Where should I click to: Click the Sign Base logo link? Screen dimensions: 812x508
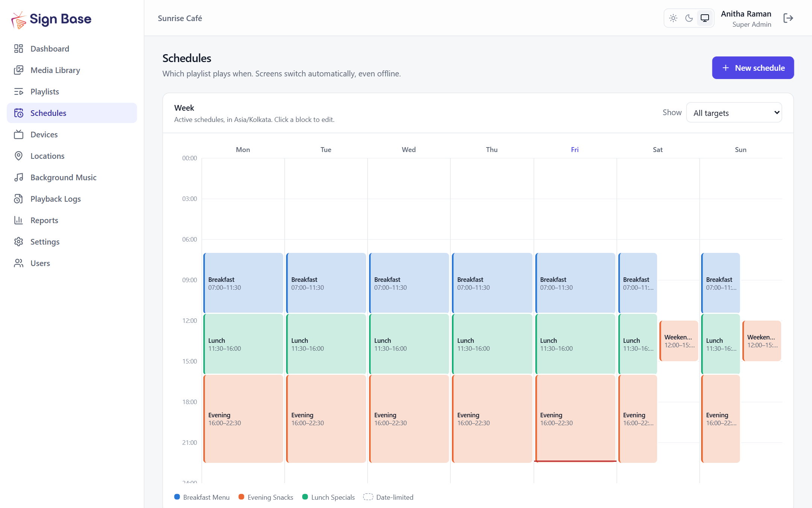(52, 19)
